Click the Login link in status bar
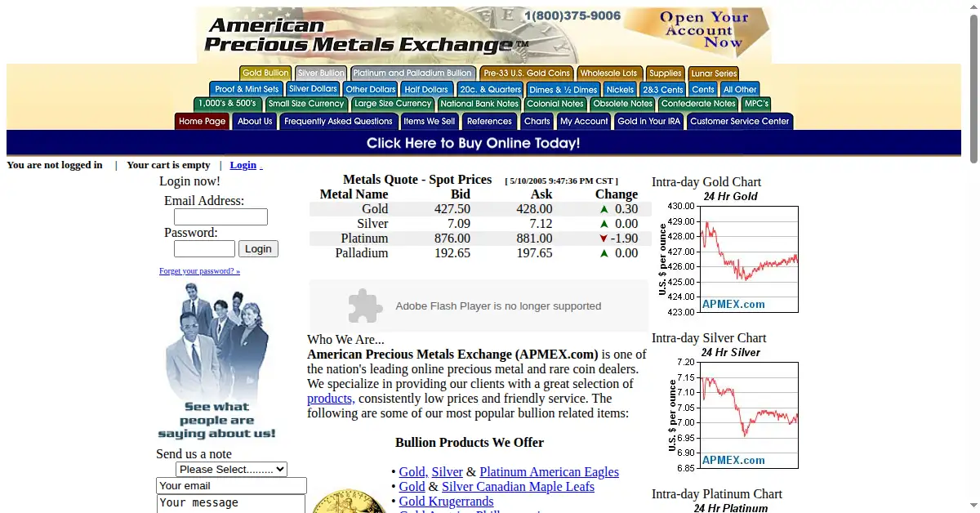The width and height of the screenshot is (980, 513). click(x=243, y=165)
